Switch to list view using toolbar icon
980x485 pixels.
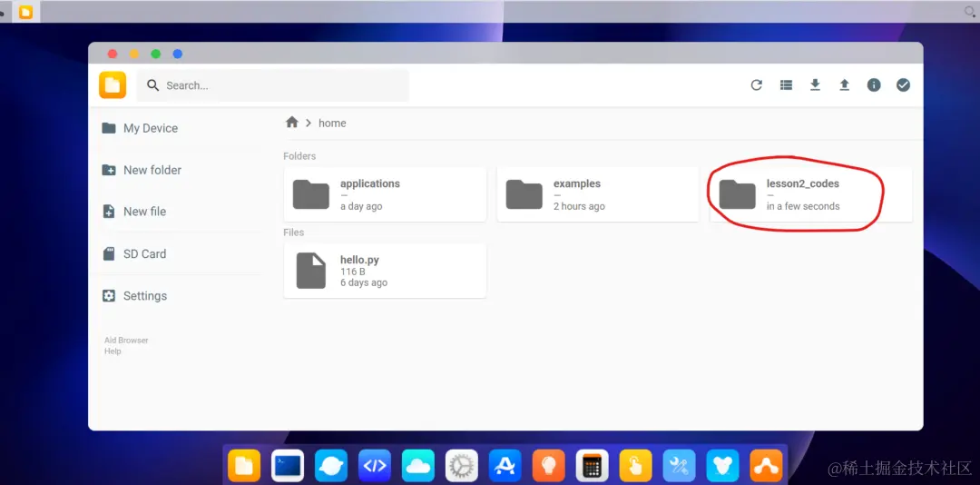pyautogui.click(x=786, y=85)
